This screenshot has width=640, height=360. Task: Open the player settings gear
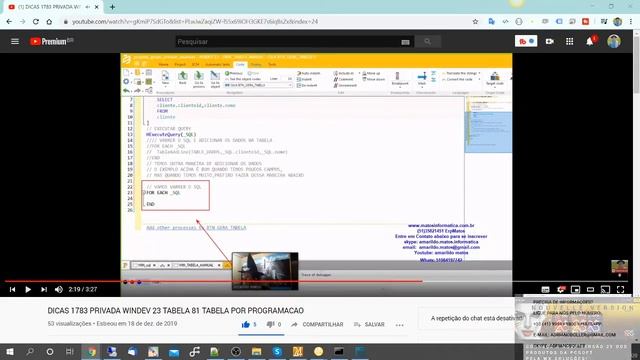[x=561, y=289]
